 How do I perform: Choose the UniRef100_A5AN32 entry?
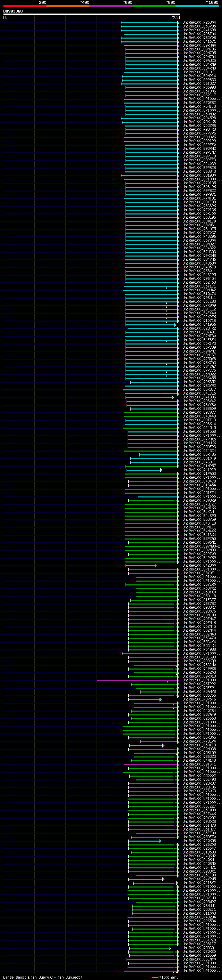(199, 114)
